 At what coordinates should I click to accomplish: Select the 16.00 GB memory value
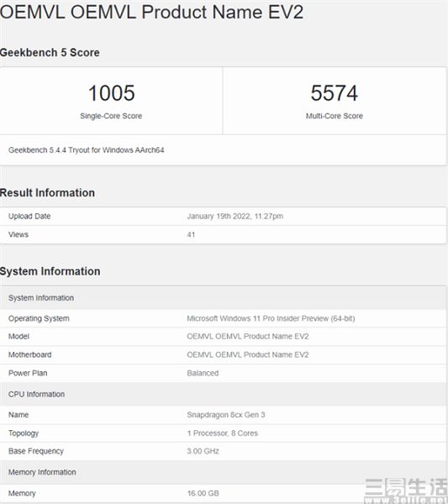203,493
